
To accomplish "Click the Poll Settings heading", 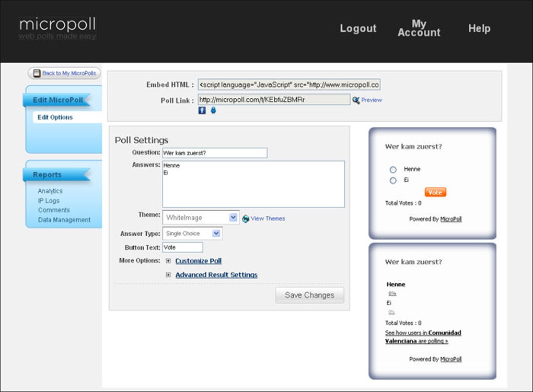I will 142,140.
